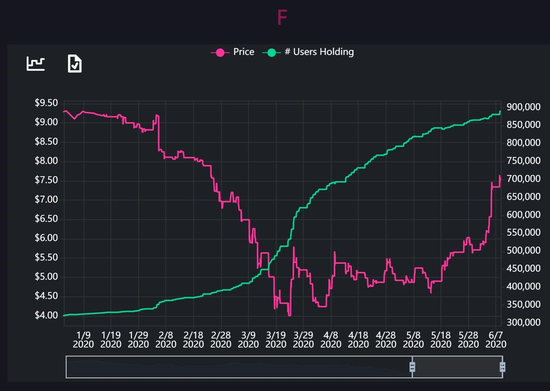
Task: Click the 450,000 users axis label
Action: [523, 269]
